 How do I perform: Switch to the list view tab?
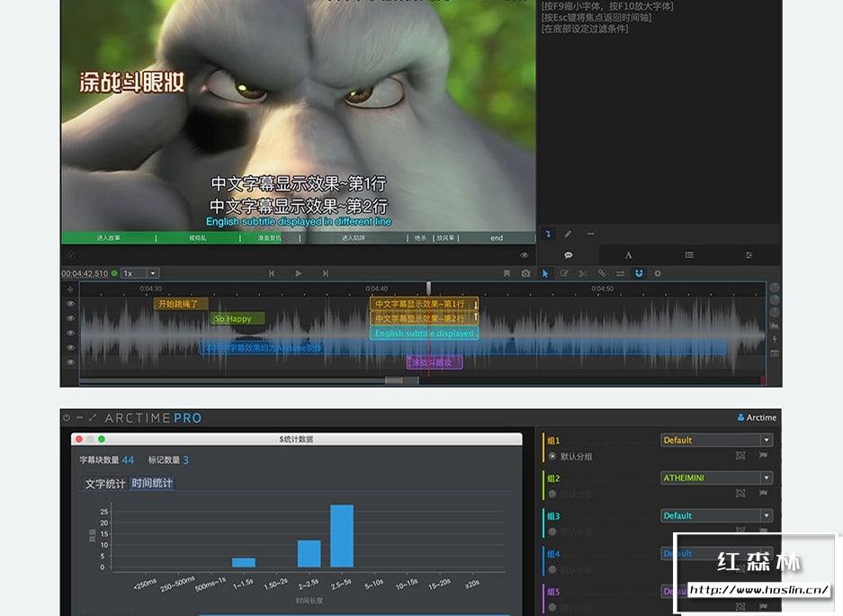(x=688, y=254)
